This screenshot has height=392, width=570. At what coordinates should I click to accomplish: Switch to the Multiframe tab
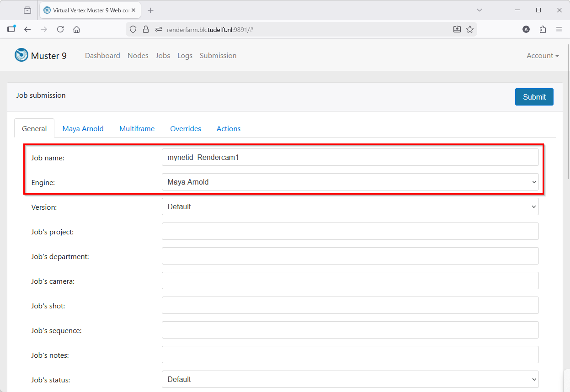[137, 128]
